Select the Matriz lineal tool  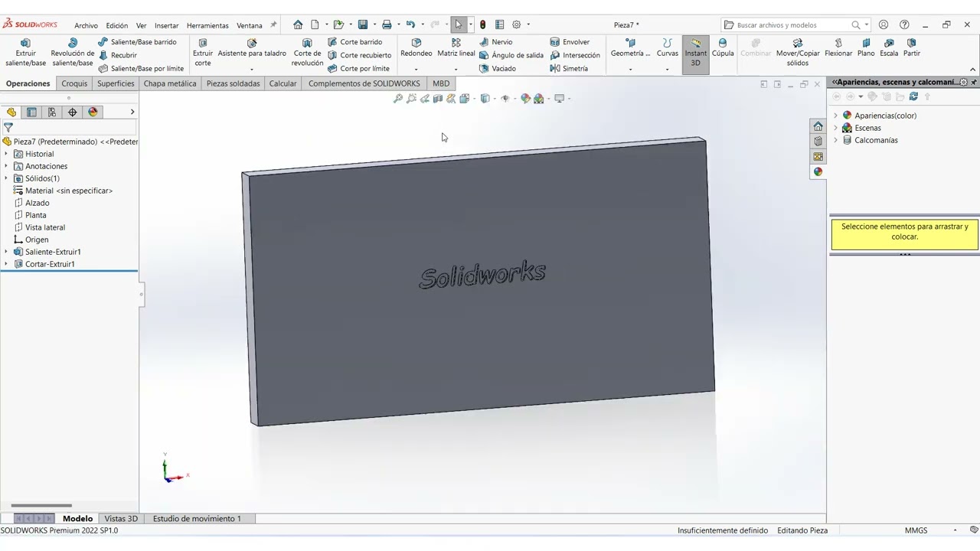456,48
